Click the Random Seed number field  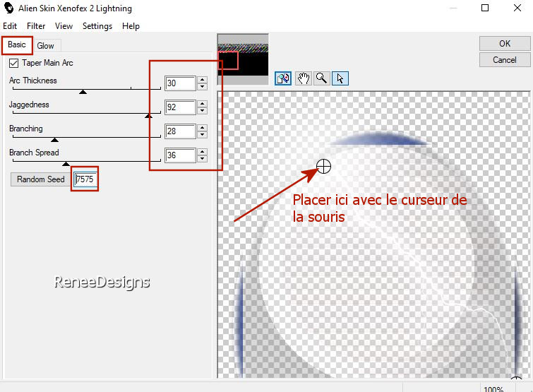tap(85, 179)
